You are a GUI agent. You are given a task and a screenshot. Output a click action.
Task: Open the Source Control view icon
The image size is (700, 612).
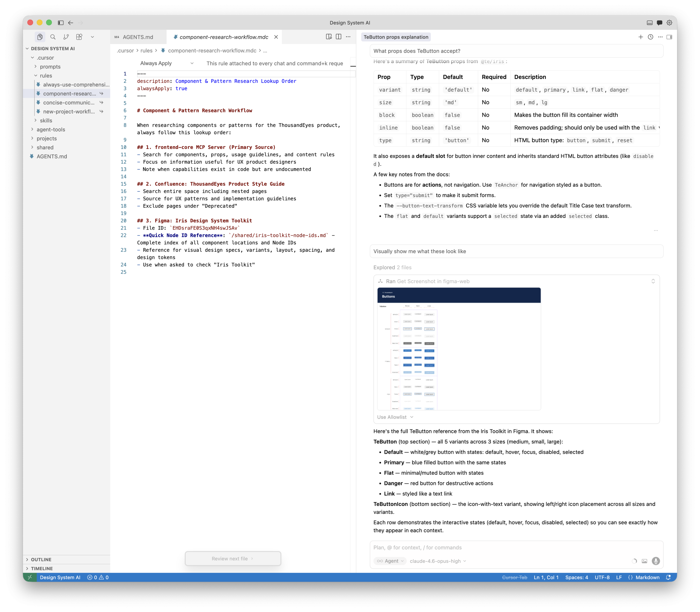pos(66,37)
